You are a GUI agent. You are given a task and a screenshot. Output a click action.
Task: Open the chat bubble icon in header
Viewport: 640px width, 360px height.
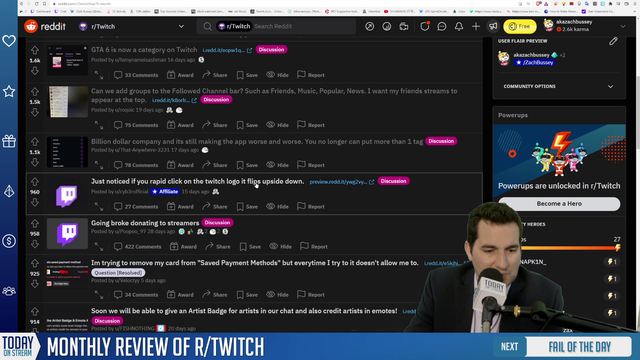[442, 27]
